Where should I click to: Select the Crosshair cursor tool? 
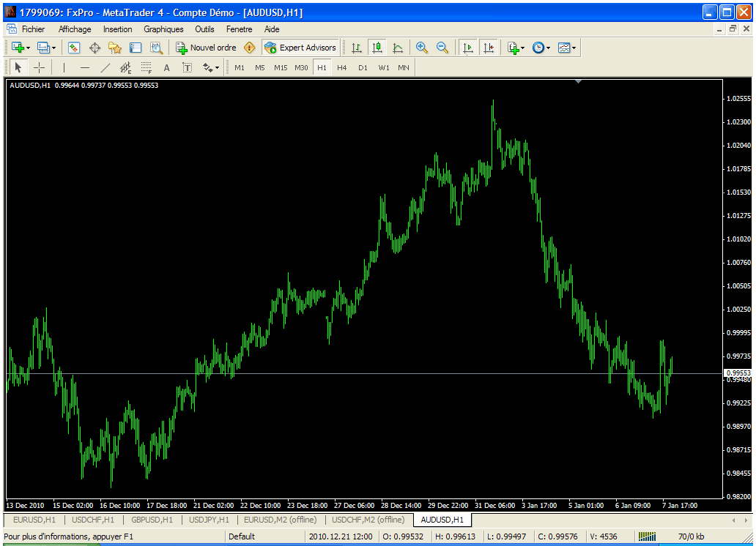[39, 67]
